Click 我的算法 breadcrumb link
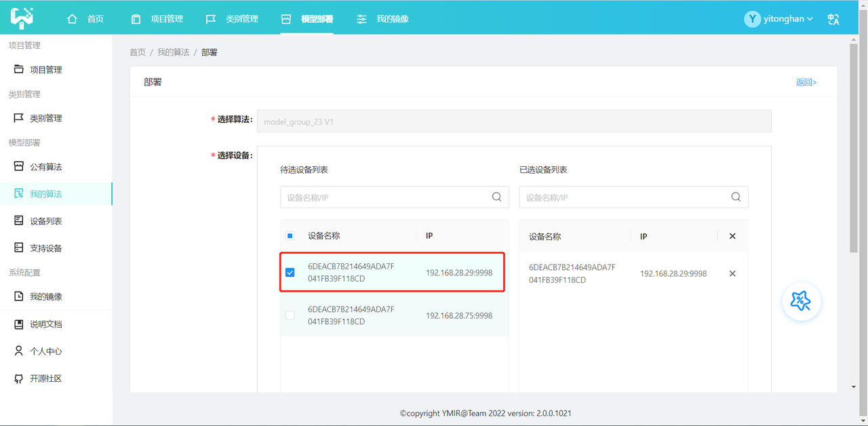The height and width of the screenshot is (426, 868). tap(173, 52)
